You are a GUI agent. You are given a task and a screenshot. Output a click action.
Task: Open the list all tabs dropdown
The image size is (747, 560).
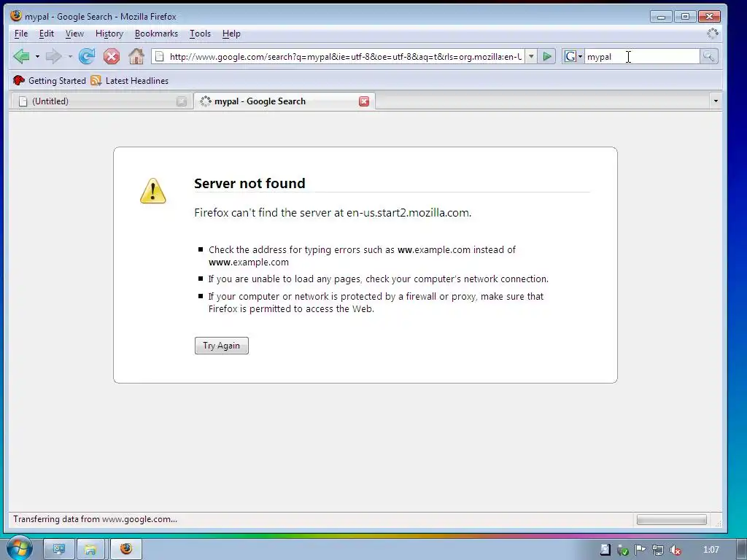coord(716,101)
